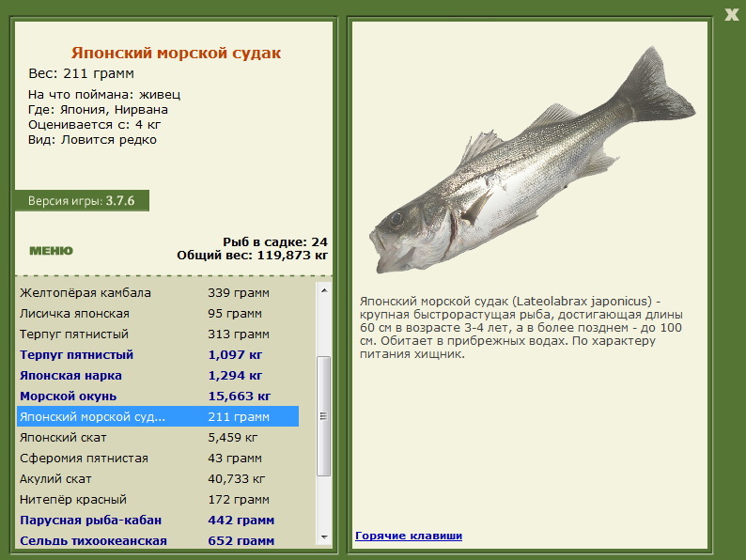The image size is (746, 560).
Task: Click the 40,733 кг weight value
Action: (x=237, y=479)
